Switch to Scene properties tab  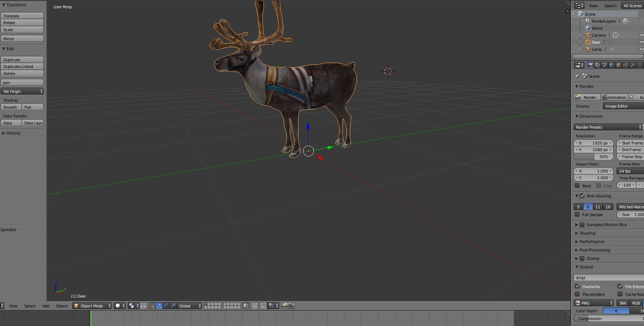coord(604,65)
